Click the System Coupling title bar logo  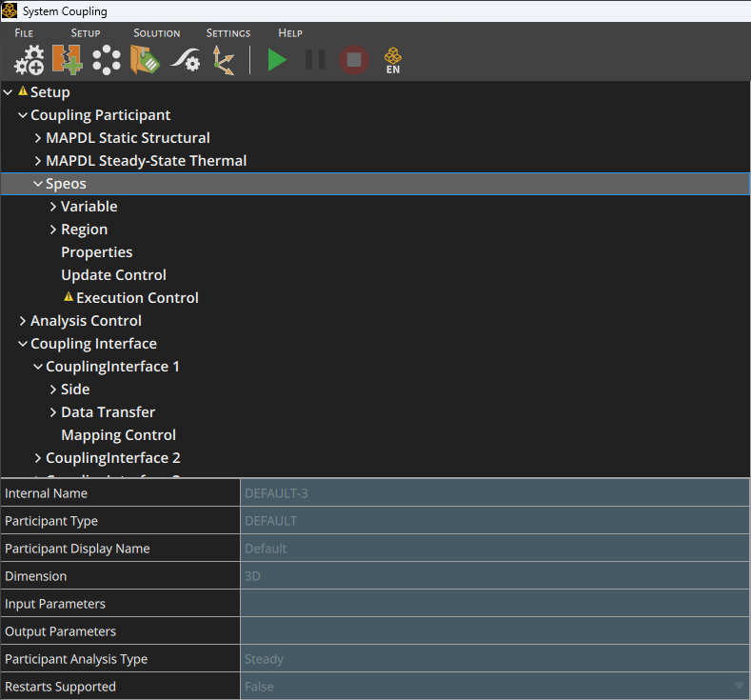10,10
